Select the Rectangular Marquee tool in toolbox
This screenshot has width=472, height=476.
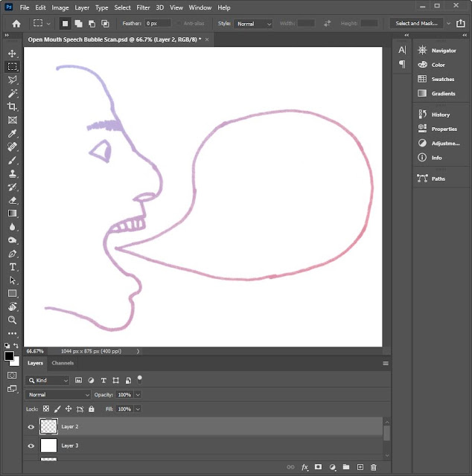pos(12,67)
